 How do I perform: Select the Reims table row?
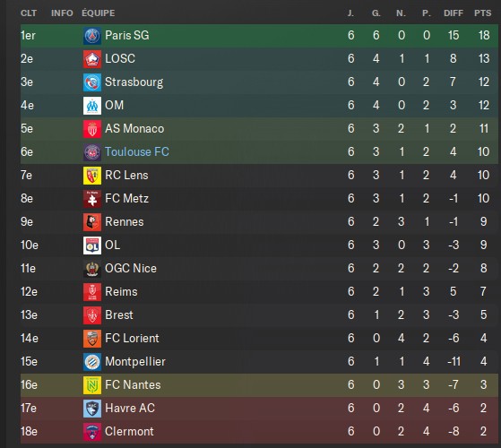(259, 291)
